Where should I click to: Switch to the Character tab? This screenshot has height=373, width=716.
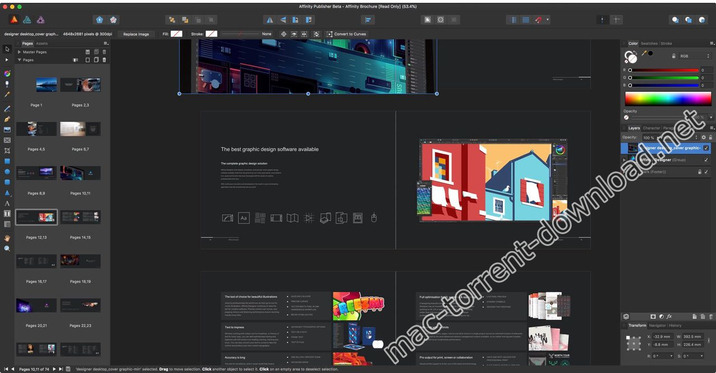click(651, 128)
